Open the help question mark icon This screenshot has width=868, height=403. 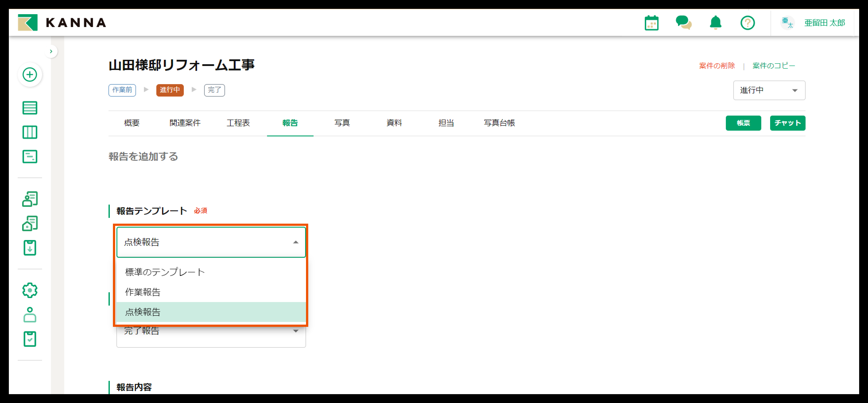pos(747,23)
